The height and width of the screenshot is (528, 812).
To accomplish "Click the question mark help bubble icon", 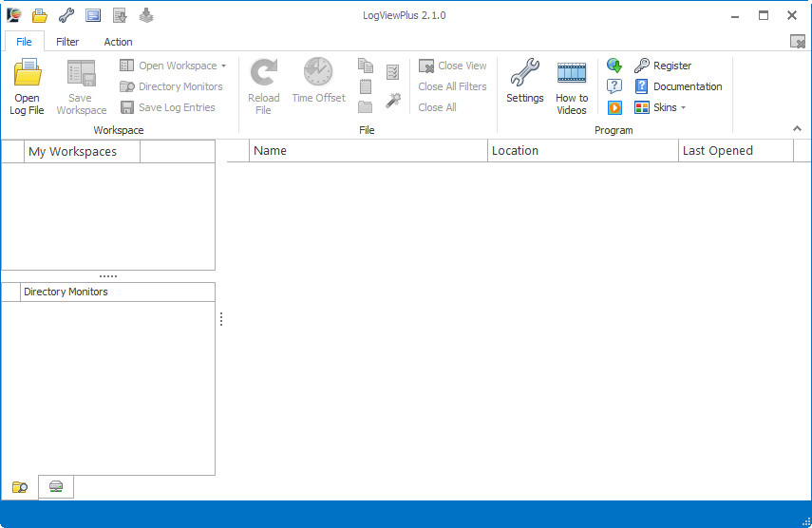I will click(614, 86).
